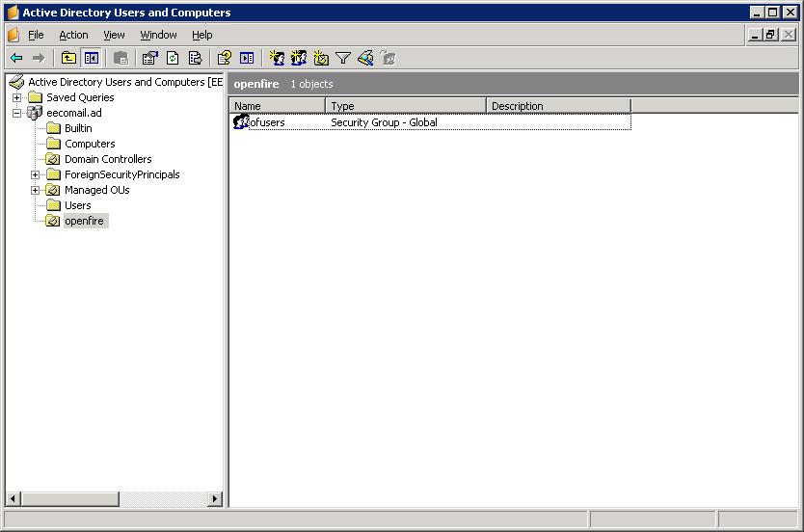Select the Users container
Image resolution: width=804 pixels, height=532 pixels.
(77, 205)
